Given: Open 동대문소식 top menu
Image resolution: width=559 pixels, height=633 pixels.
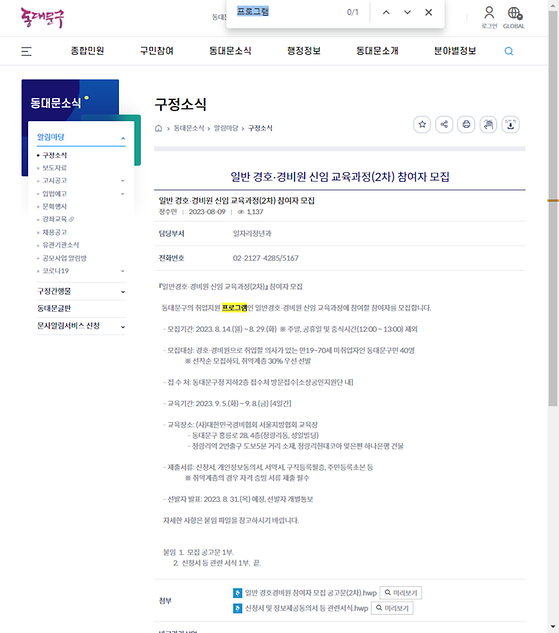Looking at the screenshot, I should coord(230,51).
